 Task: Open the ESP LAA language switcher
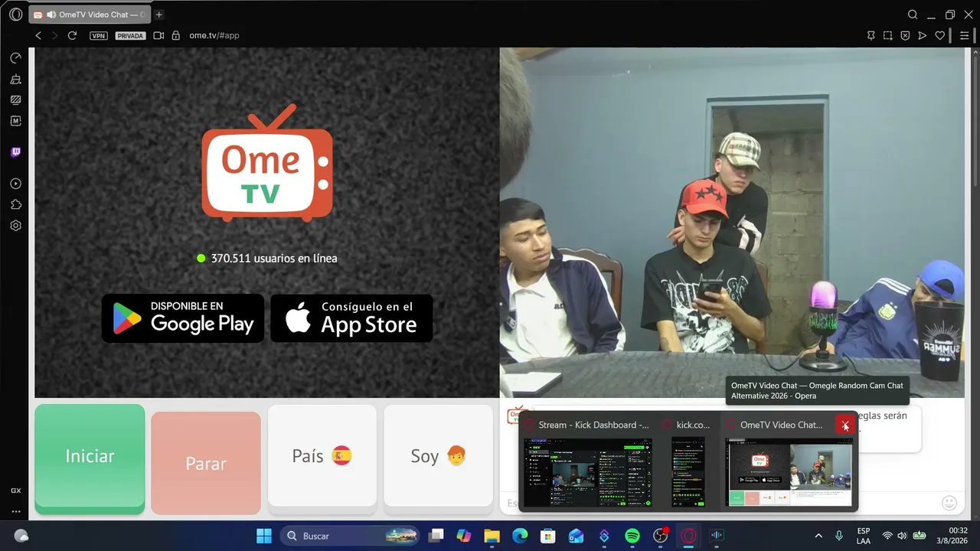[864, 536]
